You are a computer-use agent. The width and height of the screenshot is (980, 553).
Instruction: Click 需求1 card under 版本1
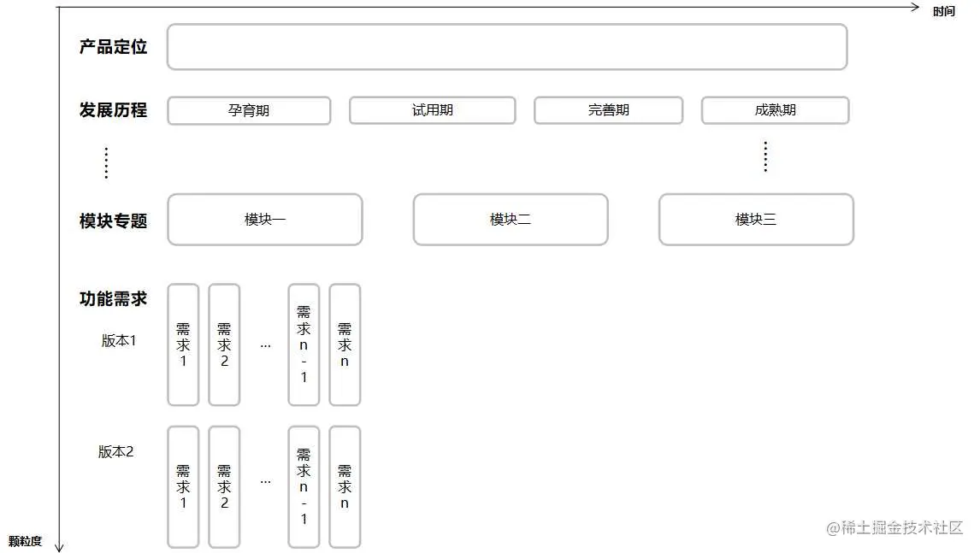183,344
